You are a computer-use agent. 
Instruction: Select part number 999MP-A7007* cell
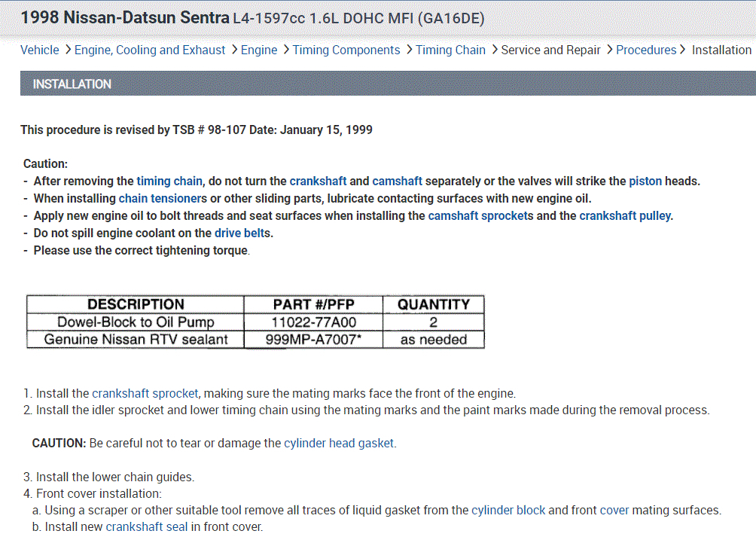pyautogui.click(x=313, y=340)
